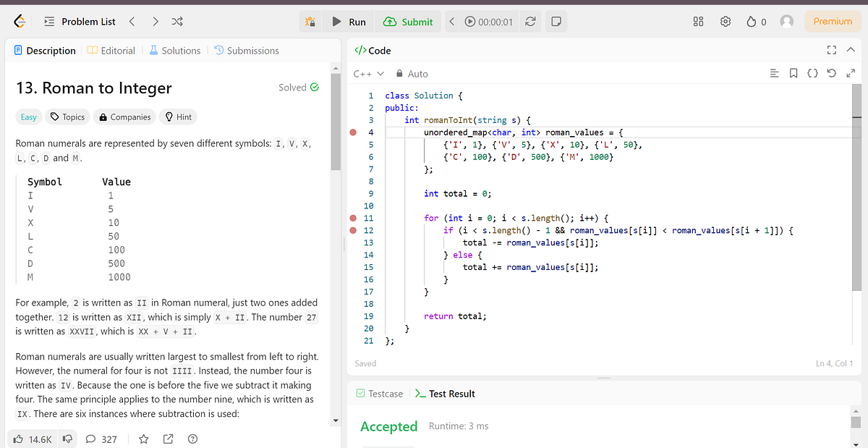Screen dimensions: 868x448
Task: Pause the 00:00:01 timer
Action: pos(489,22)
